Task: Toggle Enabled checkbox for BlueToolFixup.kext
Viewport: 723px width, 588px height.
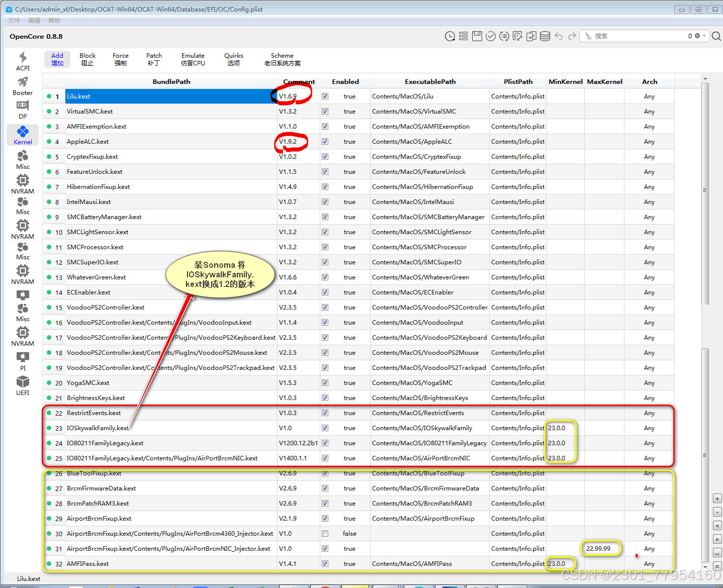Action: click(325, 473)
